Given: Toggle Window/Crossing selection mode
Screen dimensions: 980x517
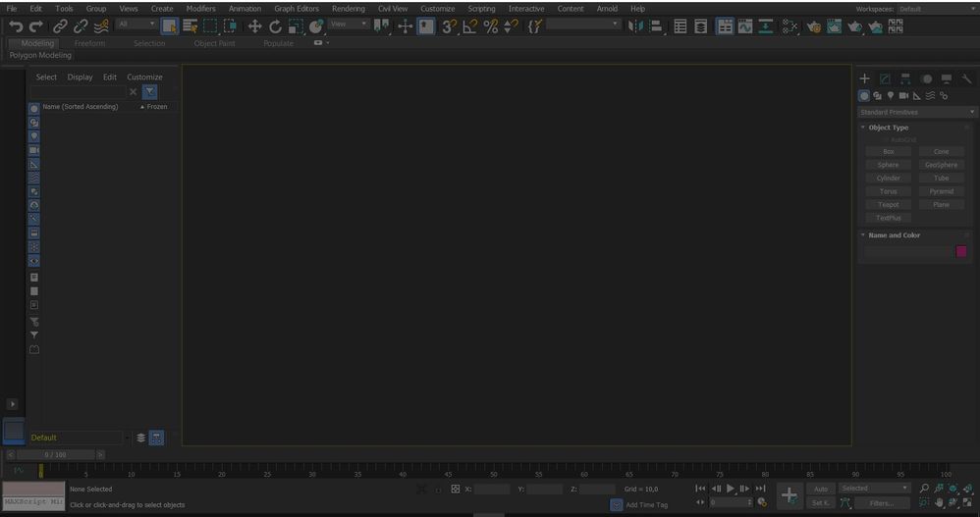Looking at the screenshot, I should tap(231, 26).
